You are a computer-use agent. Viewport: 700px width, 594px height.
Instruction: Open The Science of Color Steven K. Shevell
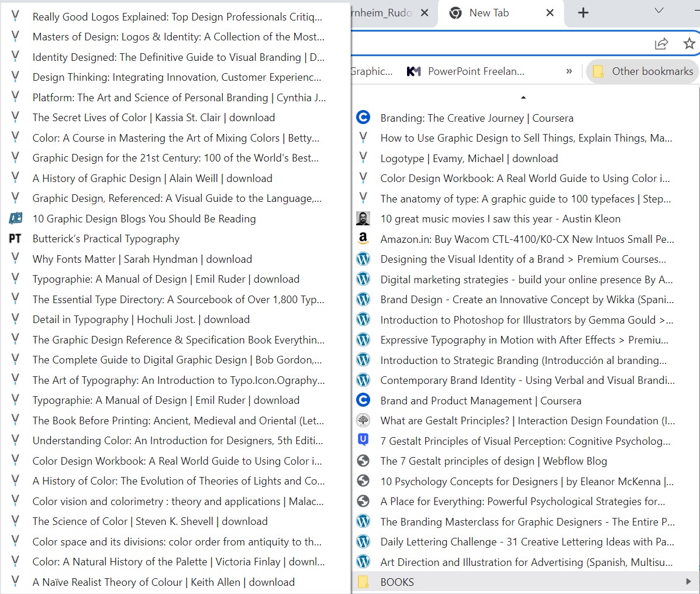coord(175,521)
